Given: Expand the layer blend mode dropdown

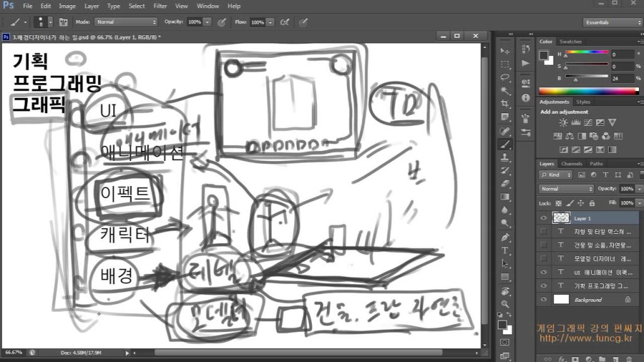Looking at the screenshot, I should tap(566, 189).
